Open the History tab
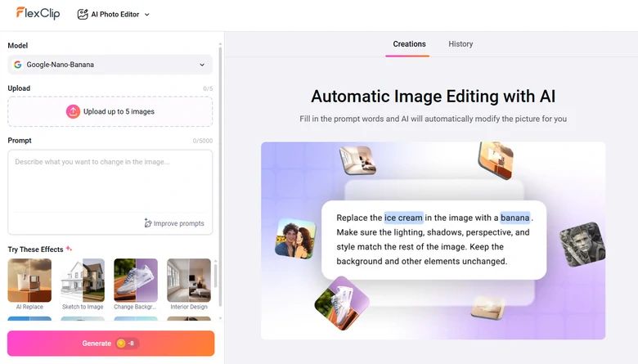This screenshot has height=364, width=638. 461,44
